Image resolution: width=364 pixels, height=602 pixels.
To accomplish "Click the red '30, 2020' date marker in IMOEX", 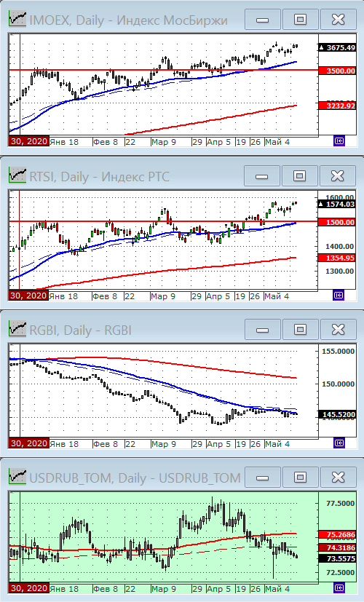I will (x=29, y=141).
